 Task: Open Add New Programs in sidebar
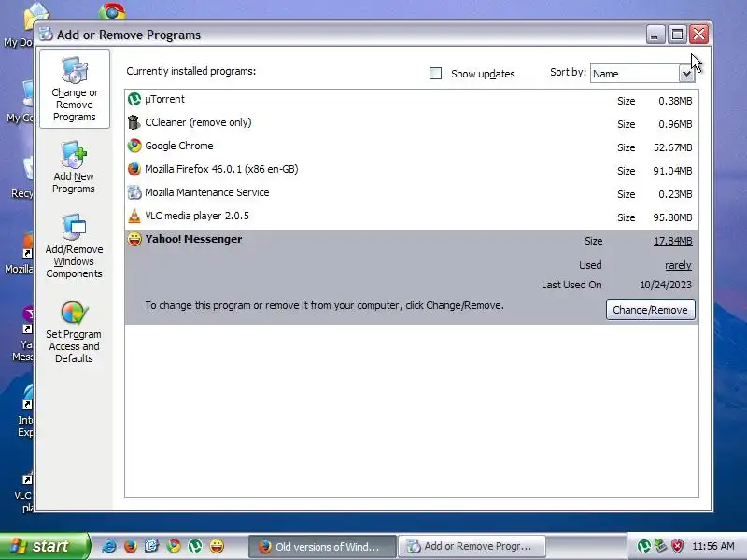[74, 167]
